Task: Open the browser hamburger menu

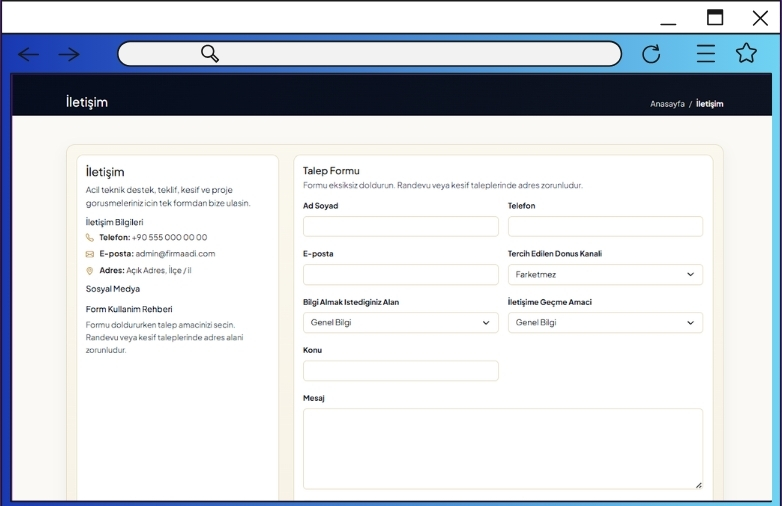Action: click(x=706, y=54)
